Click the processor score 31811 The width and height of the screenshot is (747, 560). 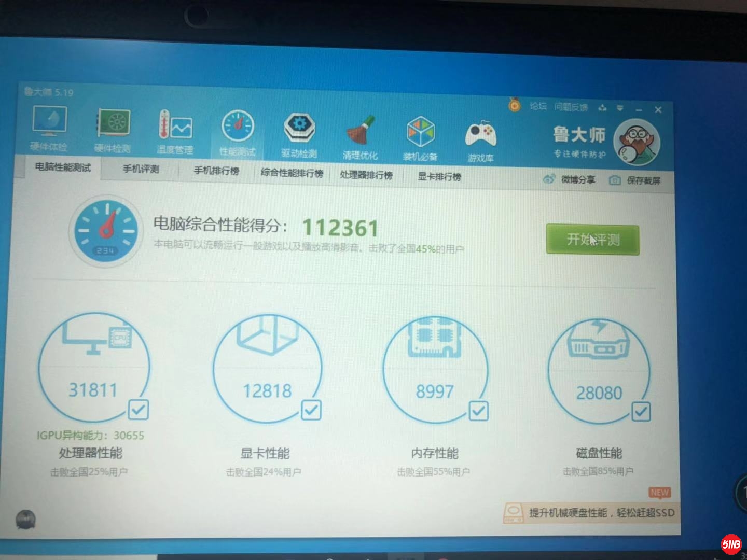click(x=93, y=389)
